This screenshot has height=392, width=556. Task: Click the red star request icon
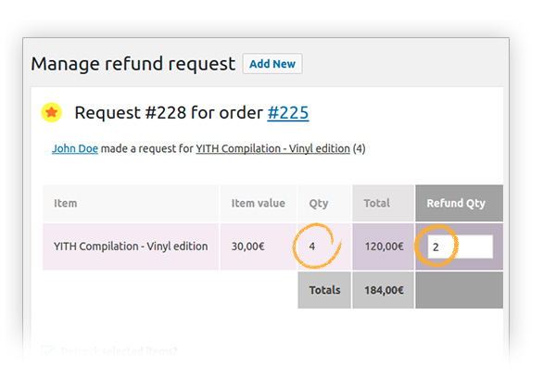pyautogui.click(x=52, y=113)
